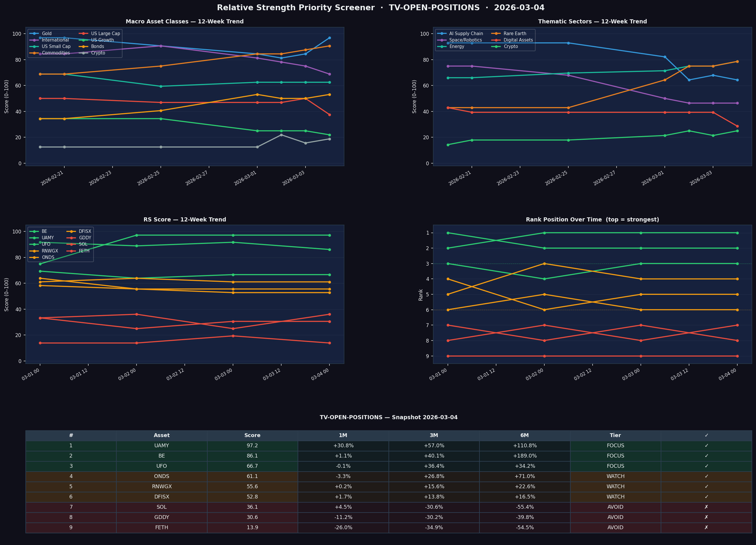Click the checkmark column header icon
This screenshot has height=545, width=756.
click(x=706, y=435)
